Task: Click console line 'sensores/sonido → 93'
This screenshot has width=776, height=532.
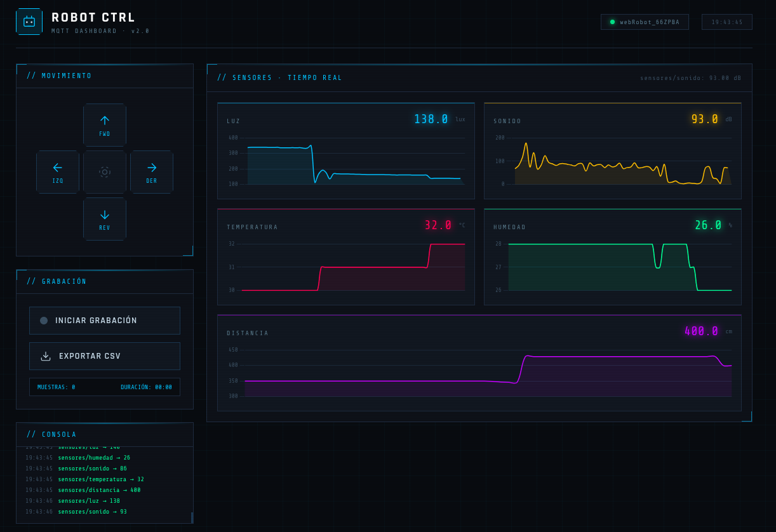Action: [92, 512]
